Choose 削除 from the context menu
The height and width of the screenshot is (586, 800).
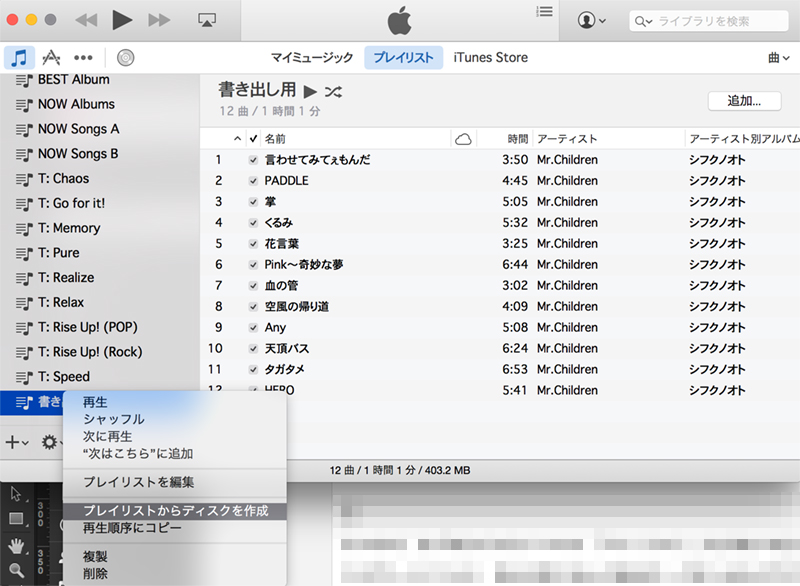174,574
